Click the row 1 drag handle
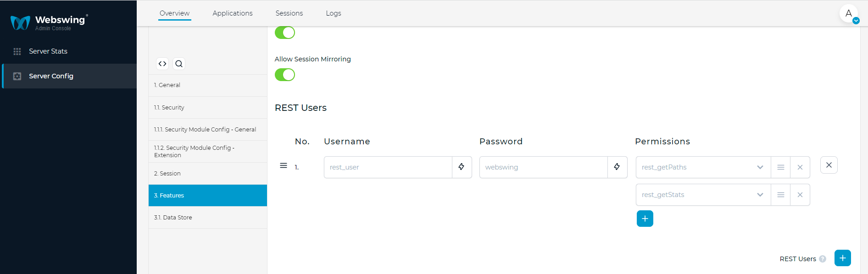Image resolution: width=868 pixels, height=274 pixels. (x=284, y=165)
